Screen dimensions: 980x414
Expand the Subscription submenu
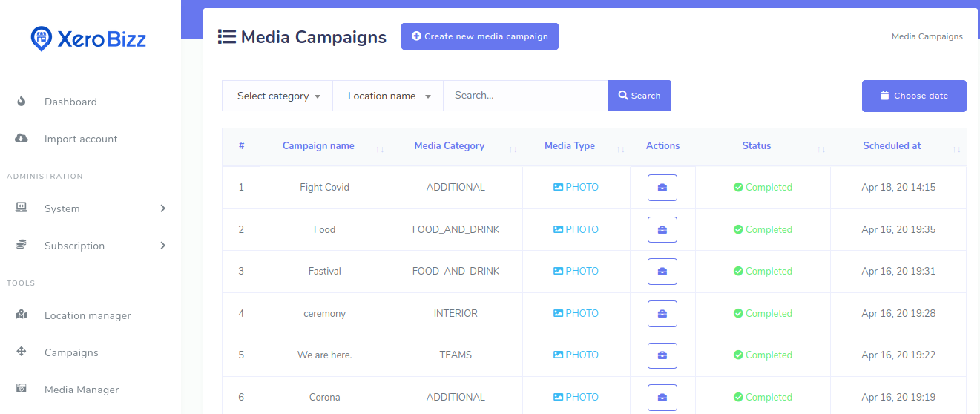162,246
